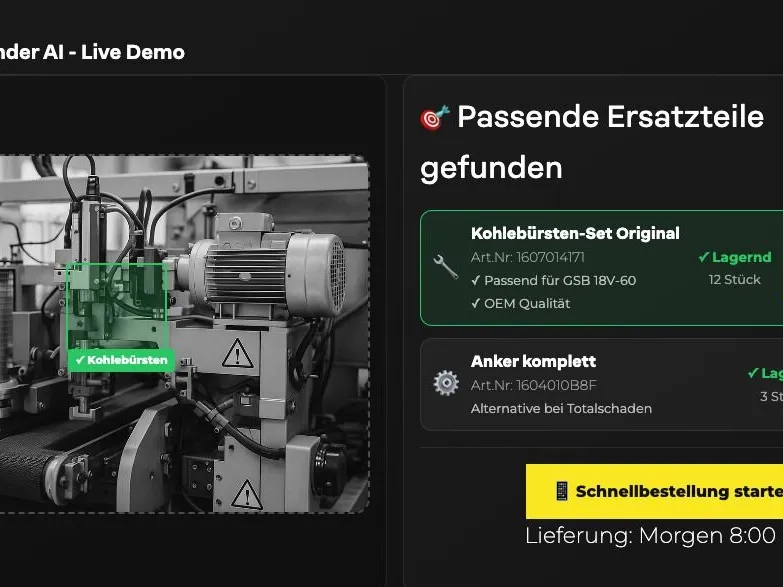Viewport: 783px width, 587px height.
Task: Select the Kohlebürsten-Set Original title
Action: pos(575,233)
